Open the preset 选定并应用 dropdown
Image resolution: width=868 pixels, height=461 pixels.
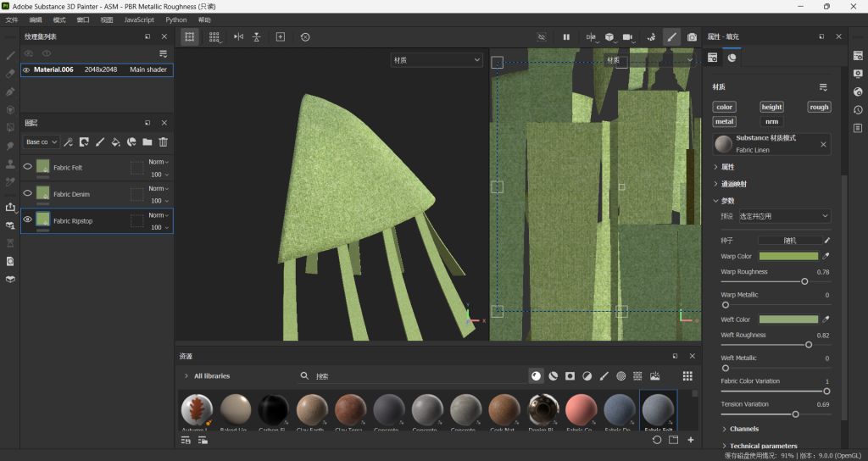point(784,216)
